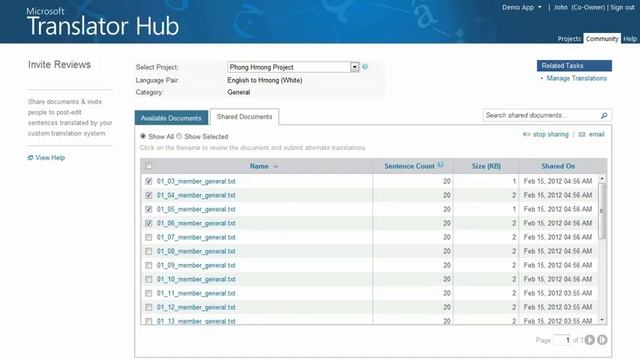Click the Related Tasks header
Image resolution: width=640 pixels, height=360 pixels.
point(574,66)
